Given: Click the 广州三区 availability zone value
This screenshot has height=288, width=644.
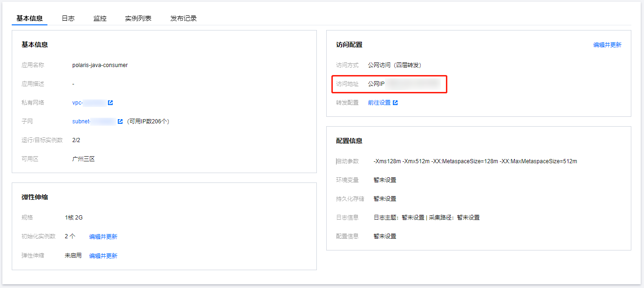Looking at the screenshot, I should [84, 159].
